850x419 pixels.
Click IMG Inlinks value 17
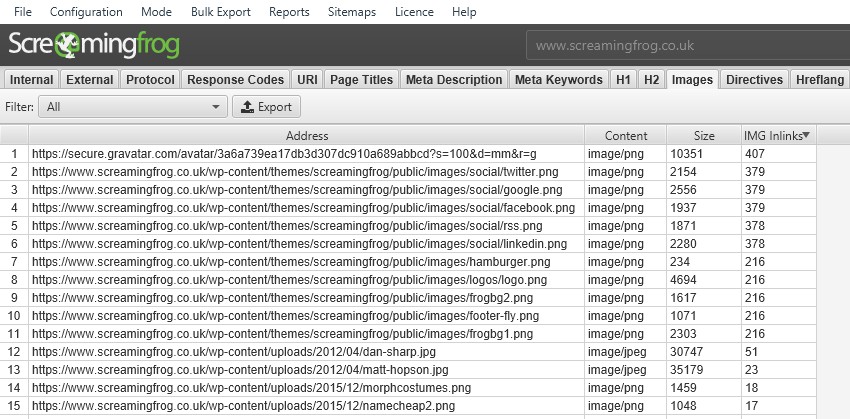[751, 405]
